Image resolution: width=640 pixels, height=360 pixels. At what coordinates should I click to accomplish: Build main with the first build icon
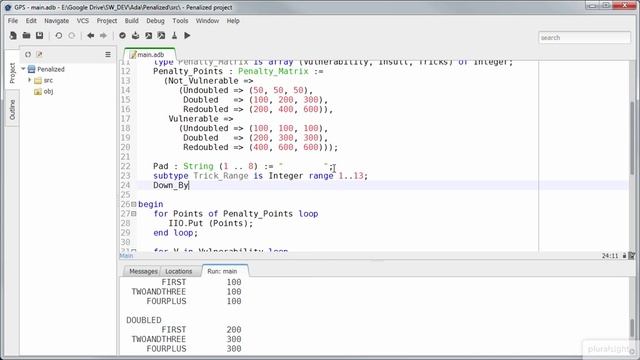pyautogui.click(x=149, y=36)
